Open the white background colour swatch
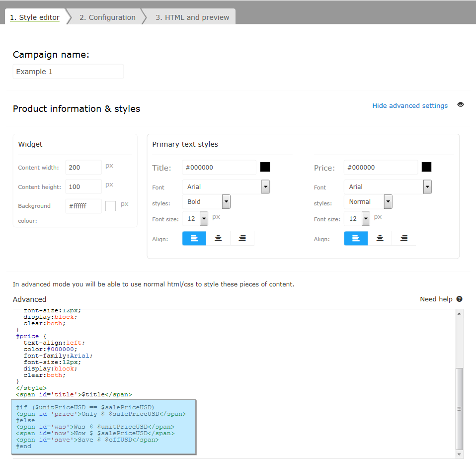 point(110,206)
